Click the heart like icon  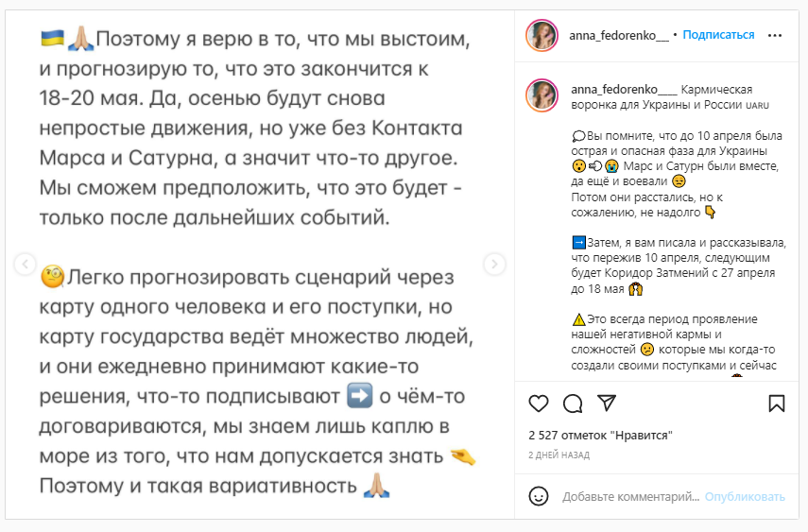point(539,403)
